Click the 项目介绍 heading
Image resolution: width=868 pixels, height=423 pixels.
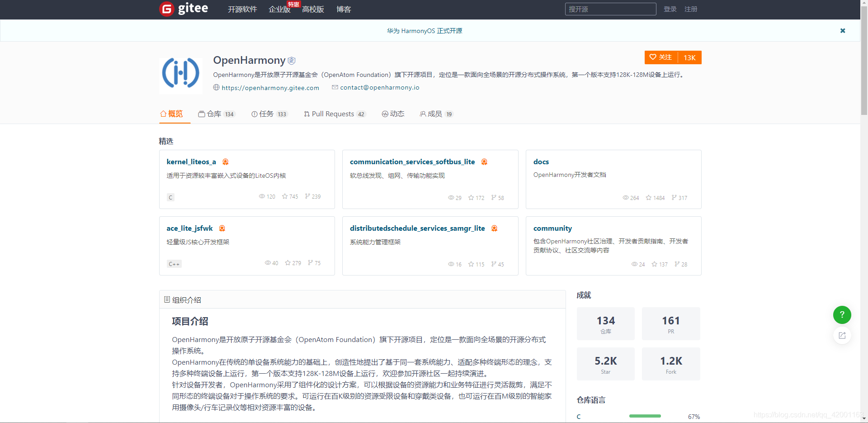tap(190, 321)
